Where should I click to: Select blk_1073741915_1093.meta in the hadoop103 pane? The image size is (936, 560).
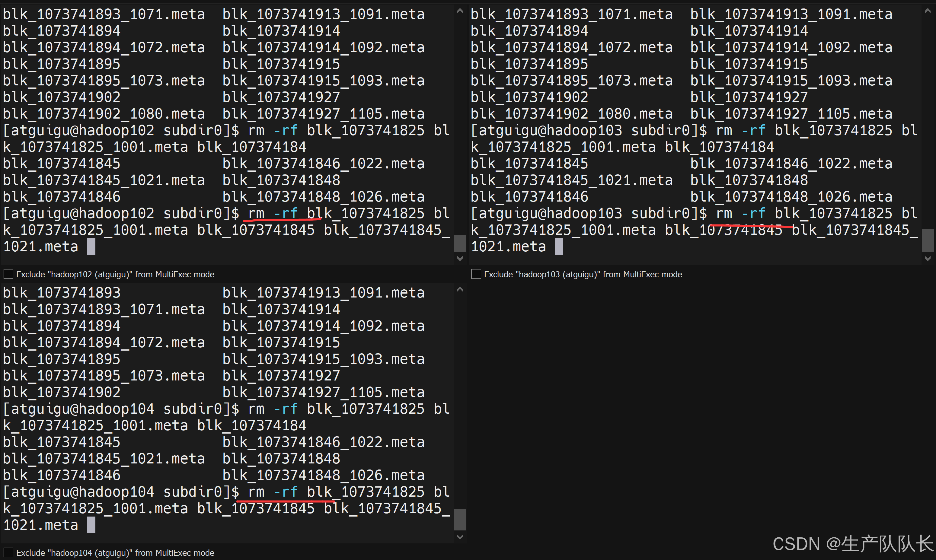(x=791, y=81)
